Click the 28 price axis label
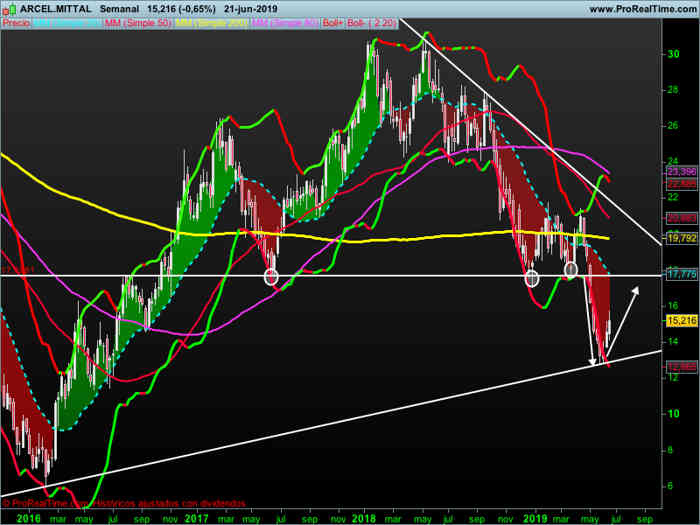 click(x=673, y=90)
